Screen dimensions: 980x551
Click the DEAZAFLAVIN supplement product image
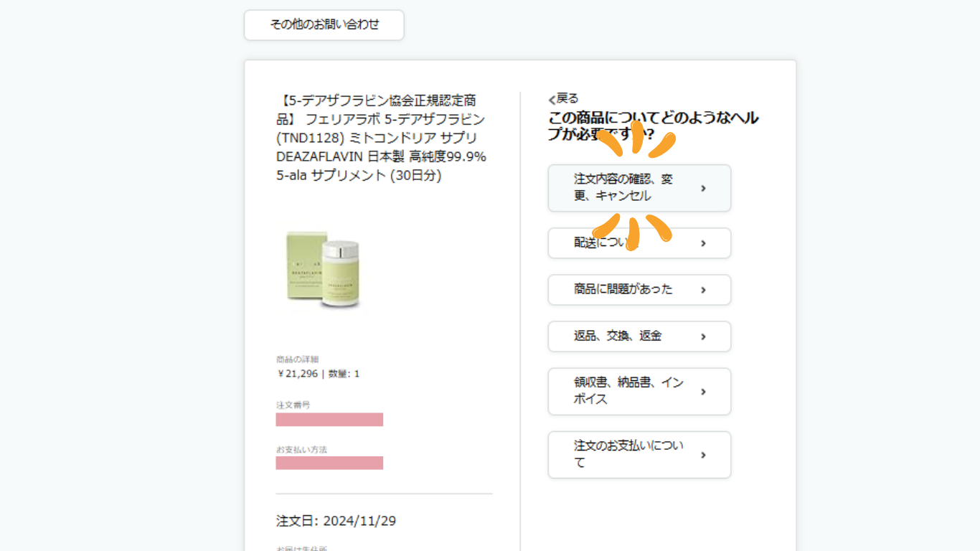(322, 269)
